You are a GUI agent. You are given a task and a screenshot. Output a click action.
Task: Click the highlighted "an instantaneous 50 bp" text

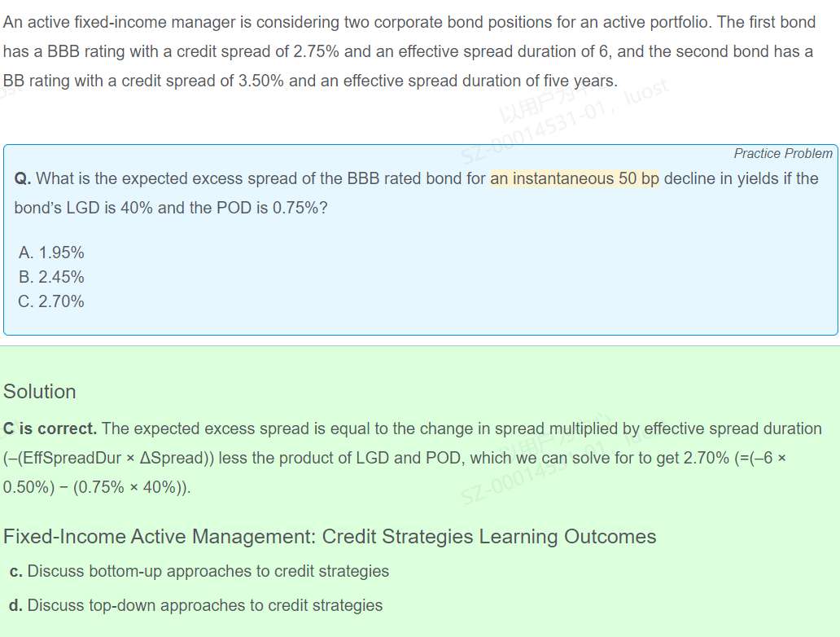pos(574,178)
